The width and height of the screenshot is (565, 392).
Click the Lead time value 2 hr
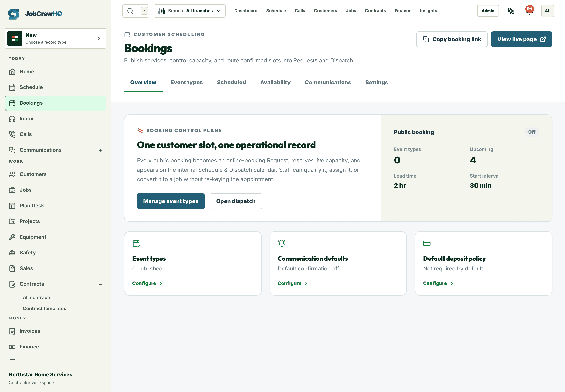(400, 186)
